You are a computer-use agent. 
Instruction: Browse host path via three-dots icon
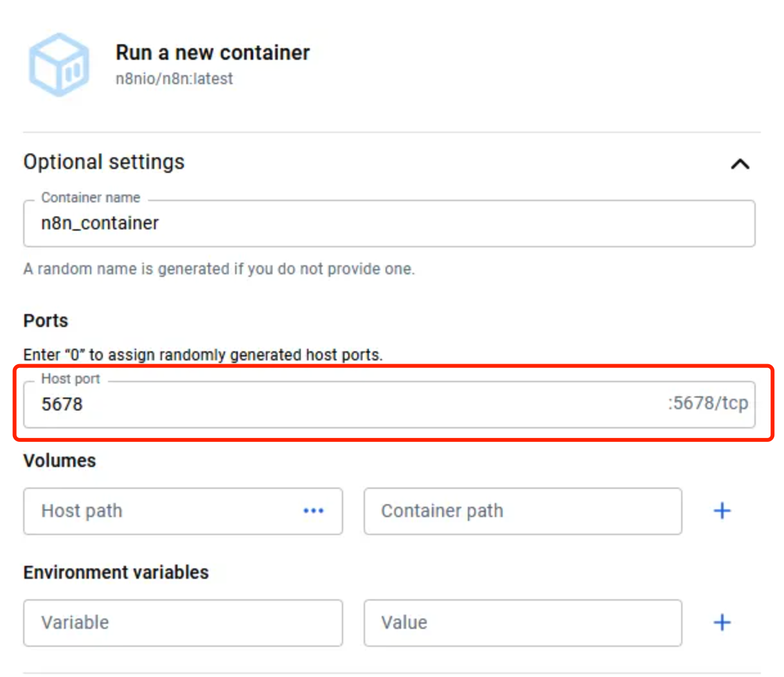tap(314, 511)
